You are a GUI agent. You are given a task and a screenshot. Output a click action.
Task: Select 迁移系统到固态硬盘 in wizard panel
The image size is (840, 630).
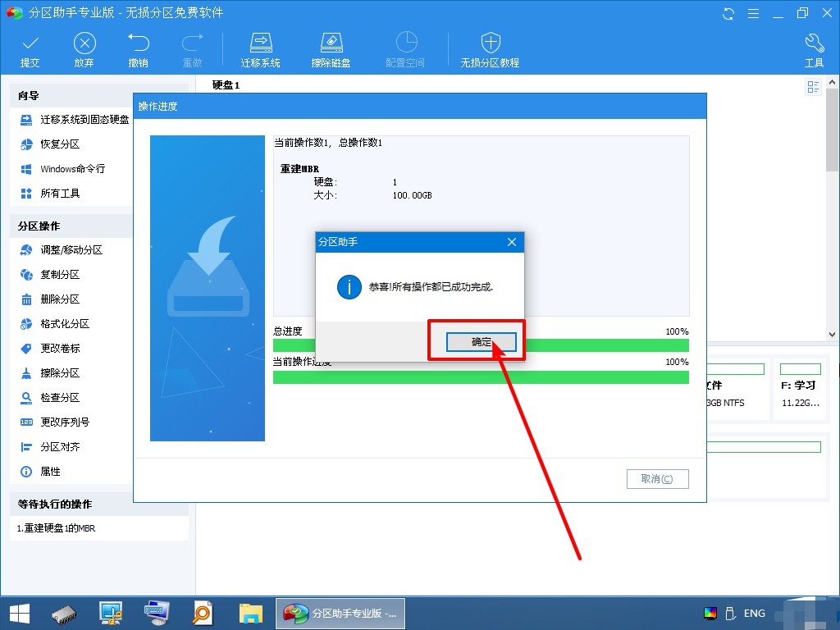click(x=75, y=120)
